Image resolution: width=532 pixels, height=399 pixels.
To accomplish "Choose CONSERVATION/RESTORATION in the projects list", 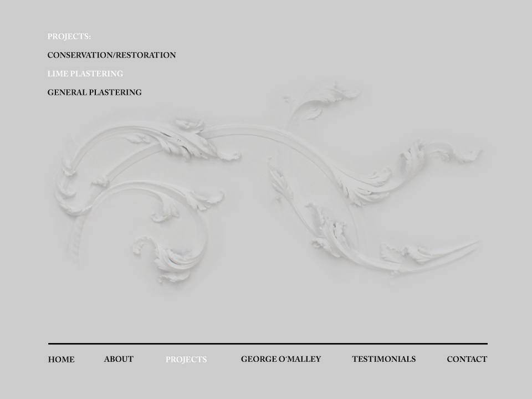I will (111, 55).
